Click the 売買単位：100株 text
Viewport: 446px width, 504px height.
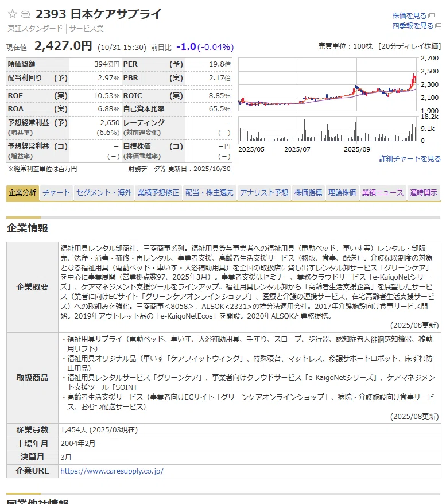pyautogui.click(x=346, y=46)
